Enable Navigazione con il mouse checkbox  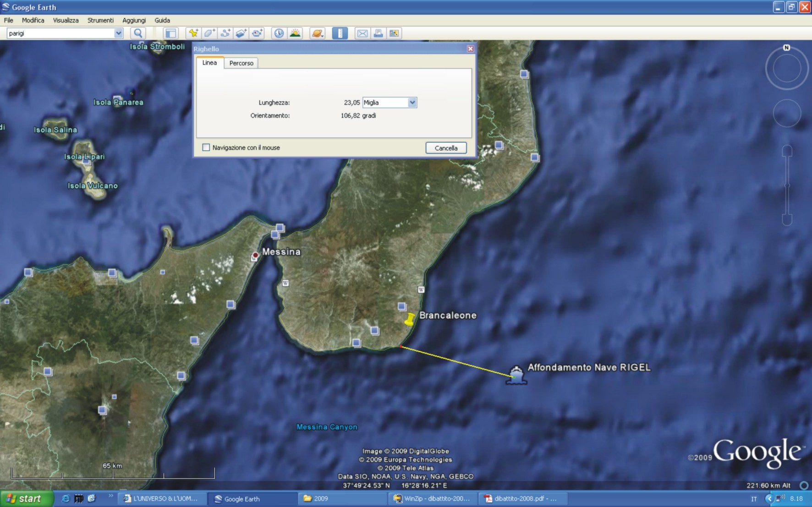pyautogui.click(x=206, y=147)
